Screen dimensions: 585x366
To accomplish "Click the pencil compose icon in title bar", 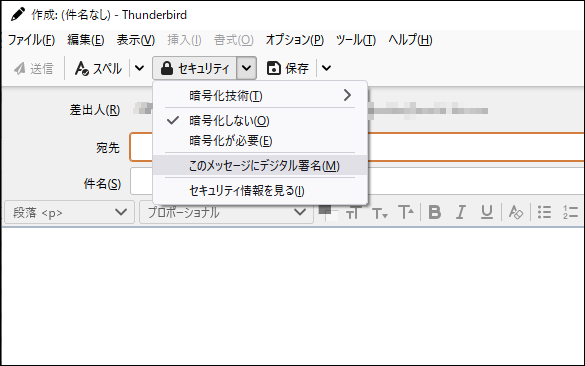I will (x=18, y=15).
